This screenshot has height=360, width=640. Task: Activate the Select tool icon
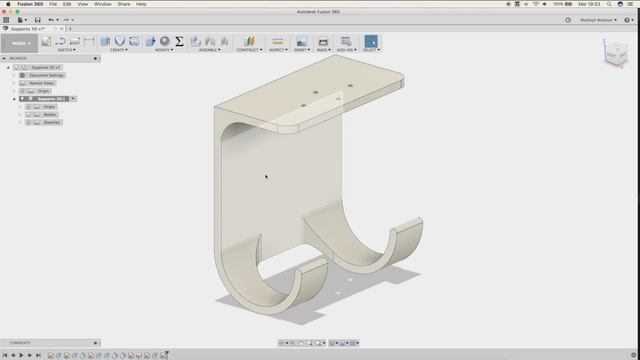[x=371, y=41]
